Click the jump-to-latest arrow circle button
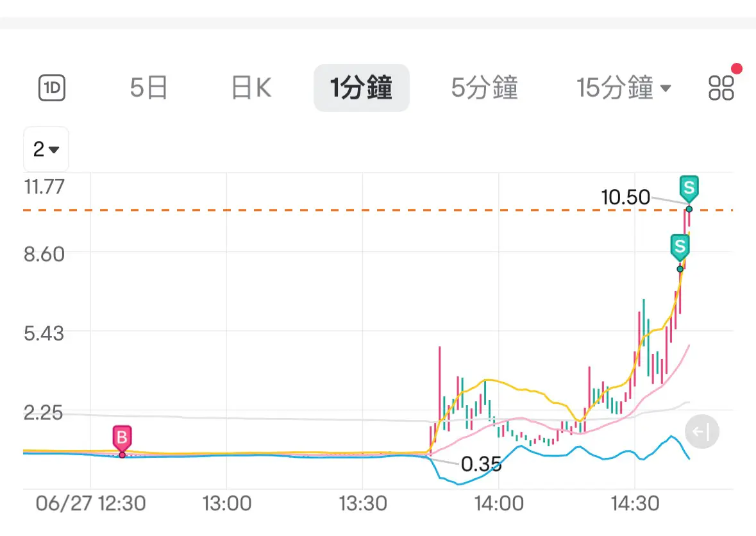The height and width of the screenshot is (536, 756). pyautogui.click(x=702, y=431)
